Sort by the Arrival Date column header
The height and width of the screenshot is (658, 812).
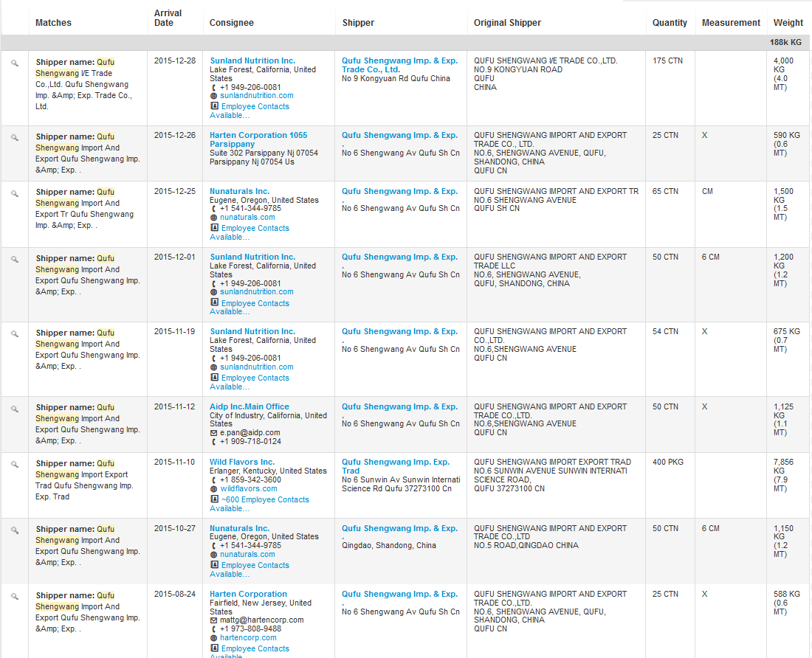pyautogui.click(x=168, y=18)
